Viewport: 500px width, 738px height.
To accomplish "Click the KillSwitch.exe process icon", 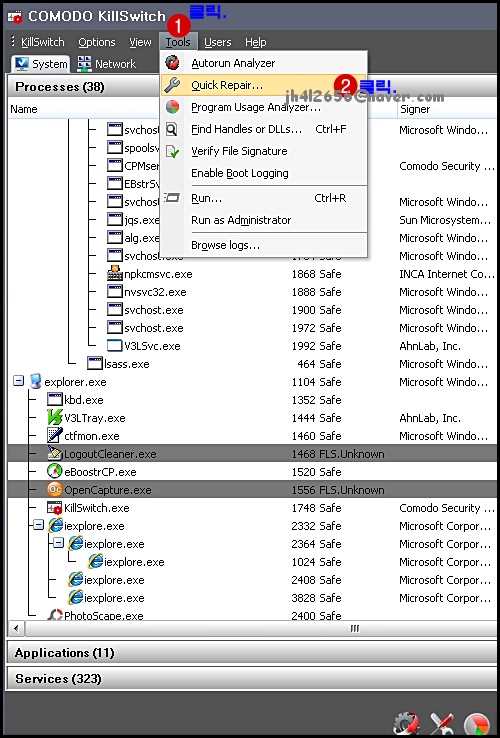I will pyautogui.click(x=55, y=507).
